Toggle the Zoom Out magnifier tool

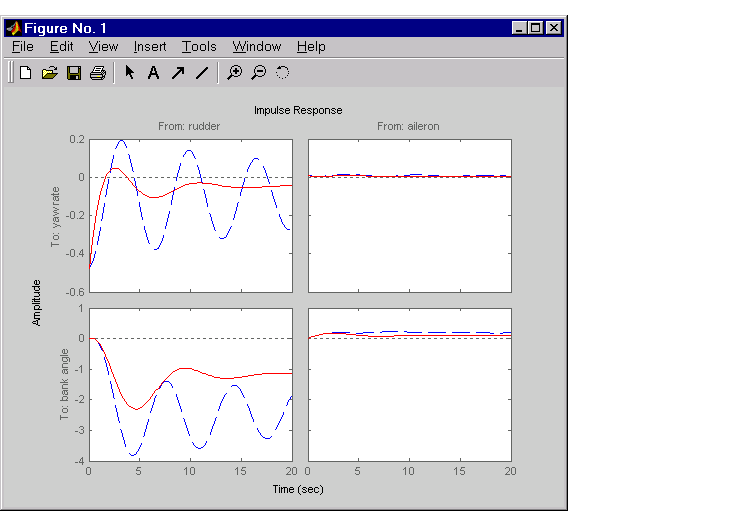(x=258, y=72)
